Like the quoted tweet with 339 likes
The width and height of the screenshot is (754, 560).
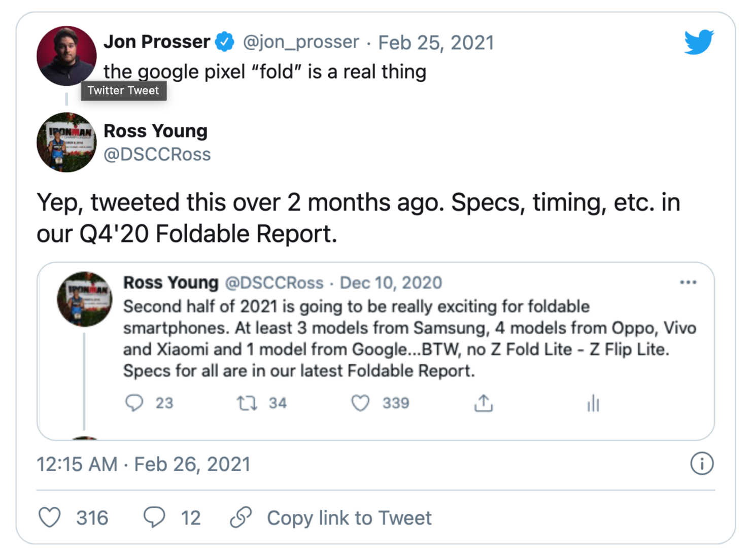pos(360,403)
